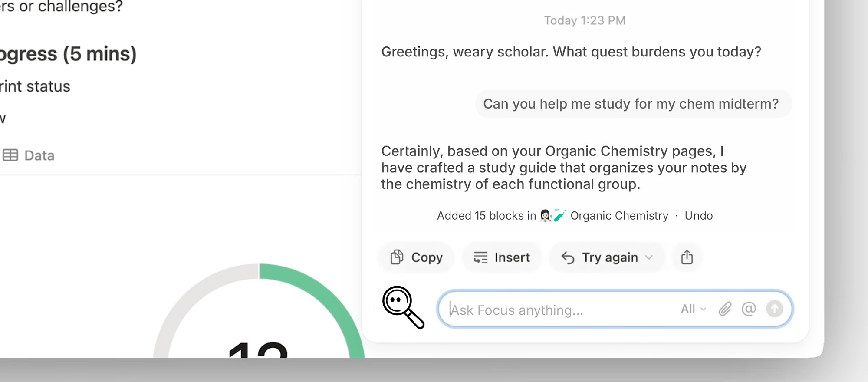Mention a page with @ icon
The width and height of the screenshot is (868, 382).
click(749, 309)
